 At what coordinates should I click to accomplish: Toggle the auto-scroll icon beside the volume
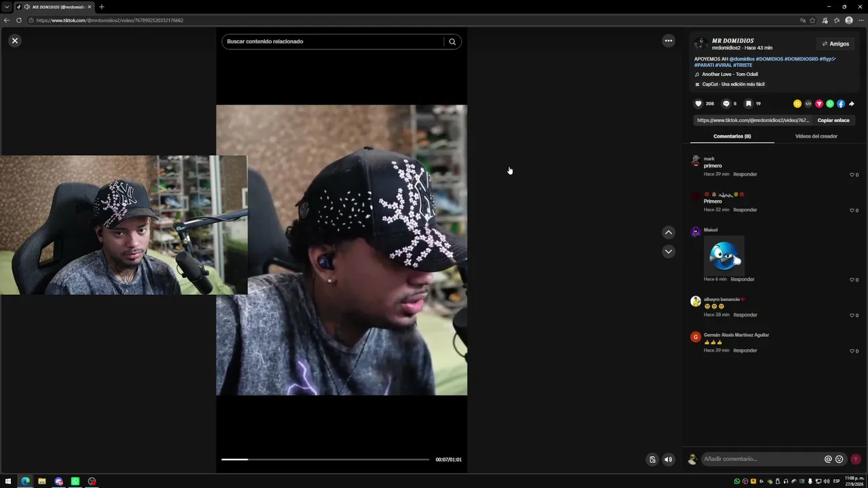(652, 460)
